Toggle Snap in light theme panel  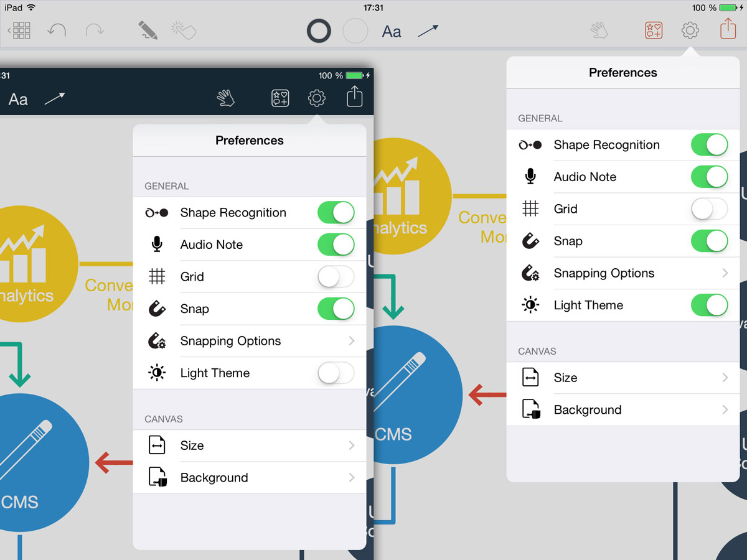709,241
